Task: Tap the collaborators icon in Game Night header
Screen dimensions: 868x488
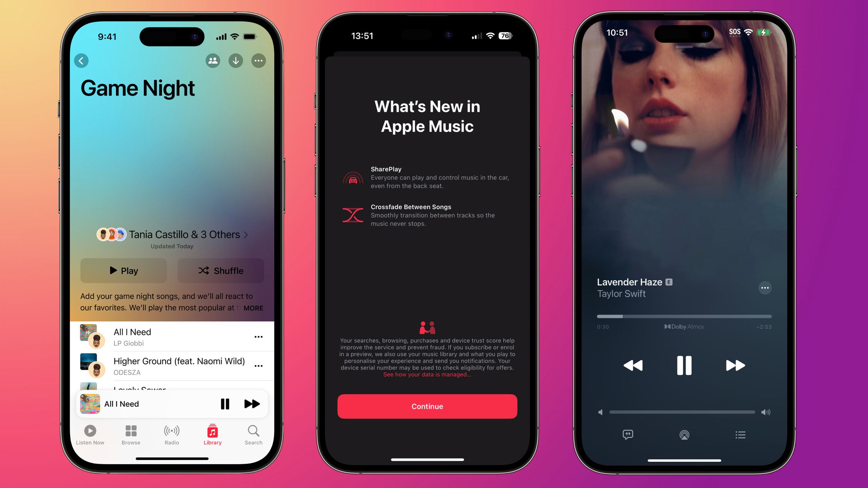Action: [x=213, y=60]
